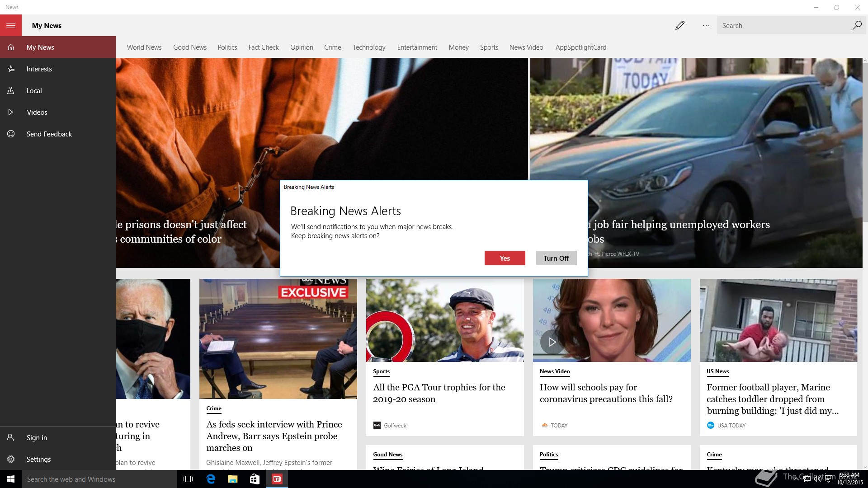Viewport: 868px width, 488px height.
Task: Toggle the hamburger navigation menu
Action: (11, 25)
